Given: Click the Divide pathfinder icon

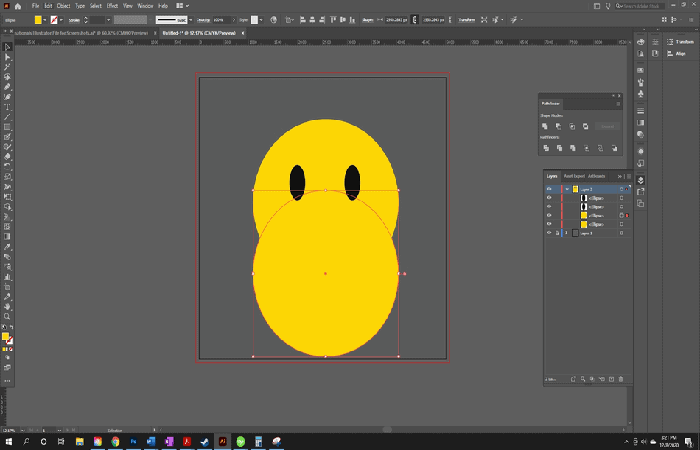Looking at the screenshot, I should tap(546, 148).
